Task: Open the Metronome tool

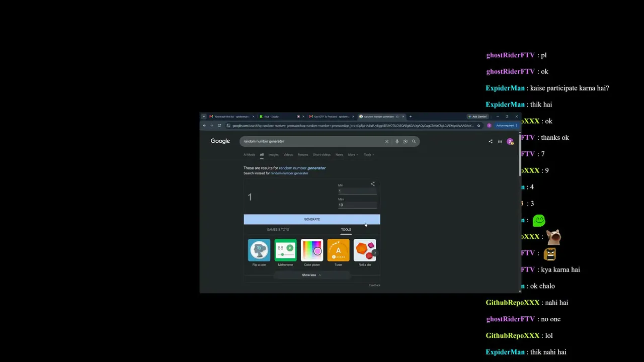Action: coord(285,253)
